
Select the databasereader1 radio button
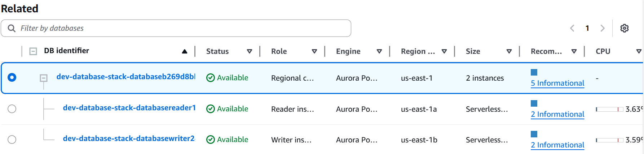tap(12, 109)
